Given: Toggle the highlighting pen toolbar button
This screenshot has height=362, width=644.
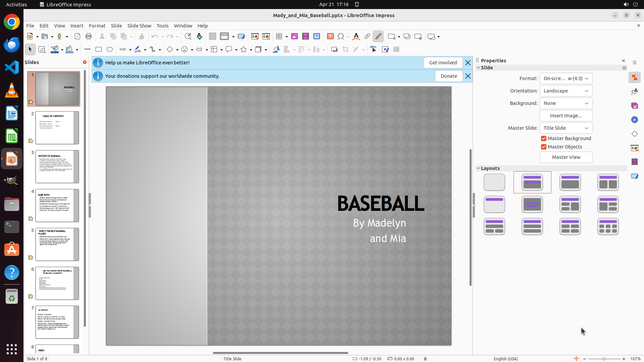Looking at the screenshot, I should pyautogui.click(x=378, y=37).
